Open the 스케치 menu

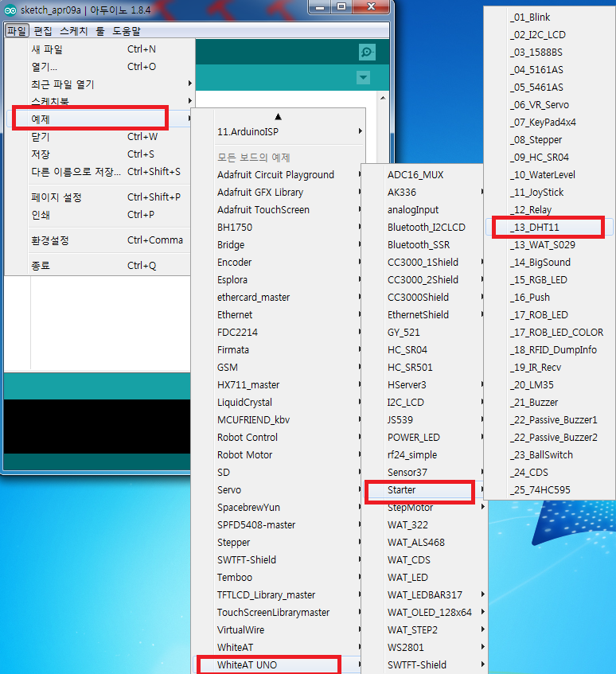click(73, 31)
